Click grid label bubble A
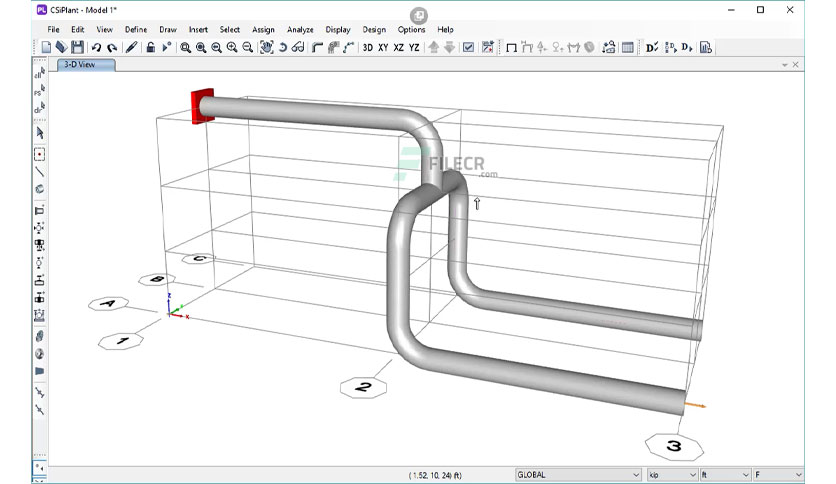The width and height of the screenshot is (836, 484). [108, 303]
